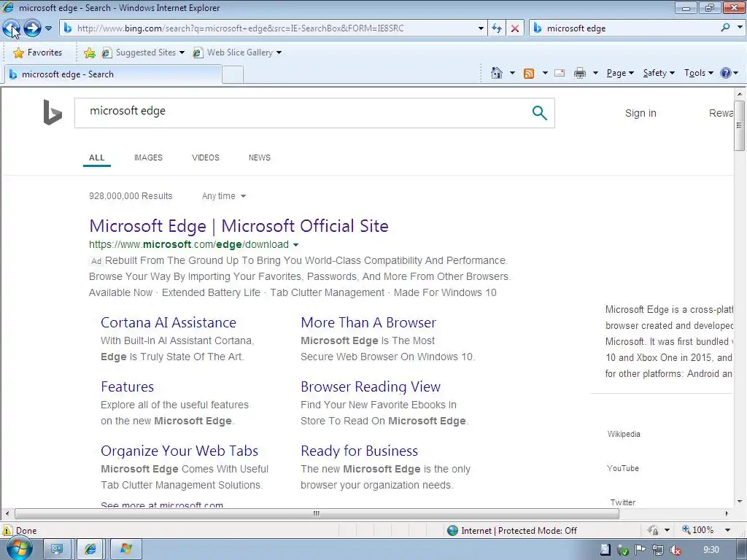Open the 'Any time' filter dropdown
Viewport: 747px width, 560px height.
tap(223, 196)
